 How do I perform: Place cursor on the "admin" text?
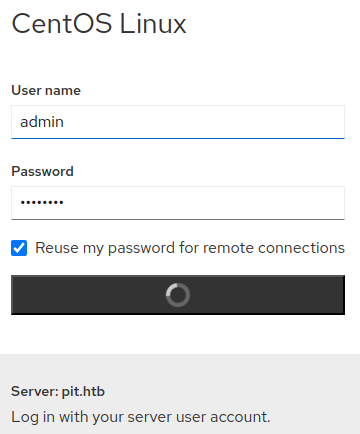[x=42, y=122]
